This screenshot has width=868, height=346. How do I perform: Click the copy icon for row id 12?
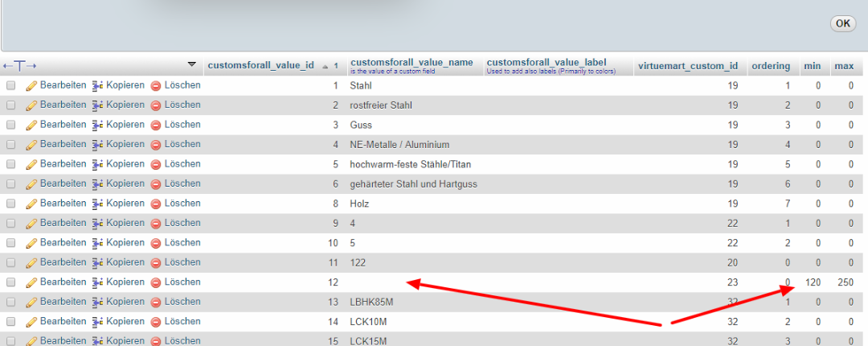(x=98, y=282)
